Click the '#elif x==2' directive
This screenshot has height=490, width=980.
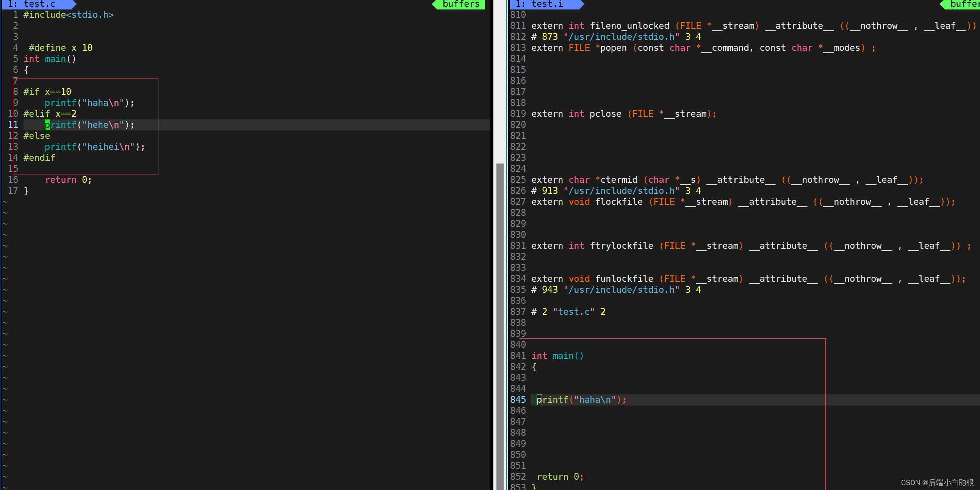[50, 114]
